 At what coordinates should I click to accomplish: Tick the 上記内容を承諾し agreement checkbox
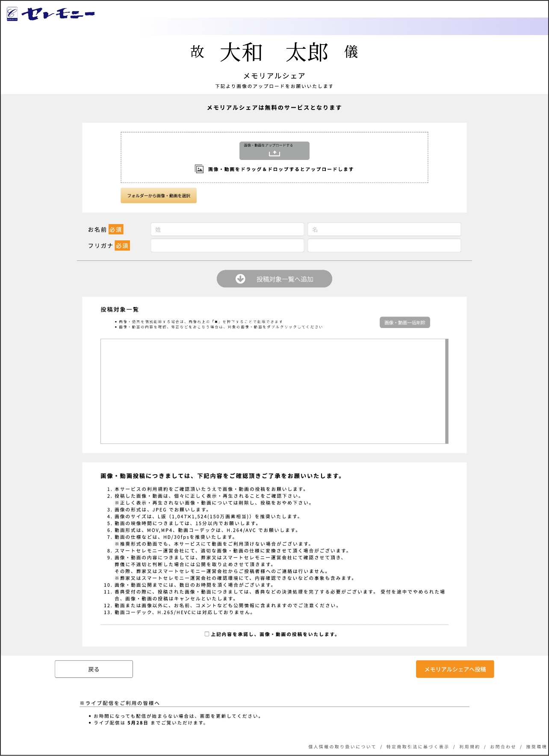pyautogui.click(x=207, y=634)
